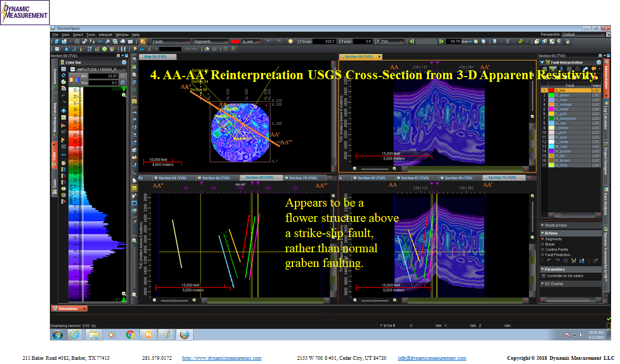620x364 pixels.
Task: Step section backward with green arrow
Action: [x=412, y=41]
